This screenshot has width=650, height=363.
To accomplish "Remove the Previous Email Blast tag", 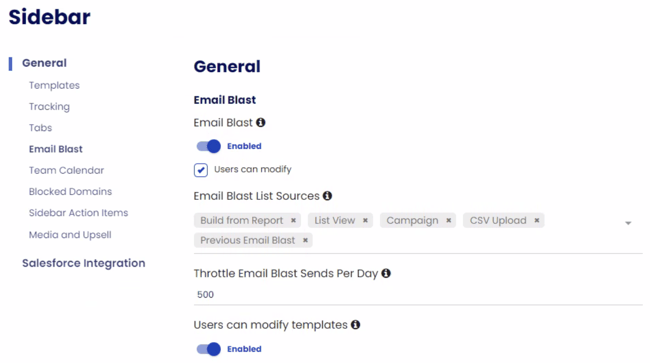I will click(306, 240).
